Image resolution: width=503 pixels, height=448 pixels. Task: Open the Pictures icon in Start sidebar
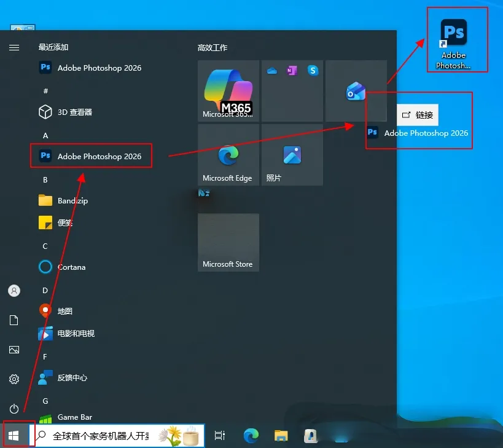[x=14, y=350]
